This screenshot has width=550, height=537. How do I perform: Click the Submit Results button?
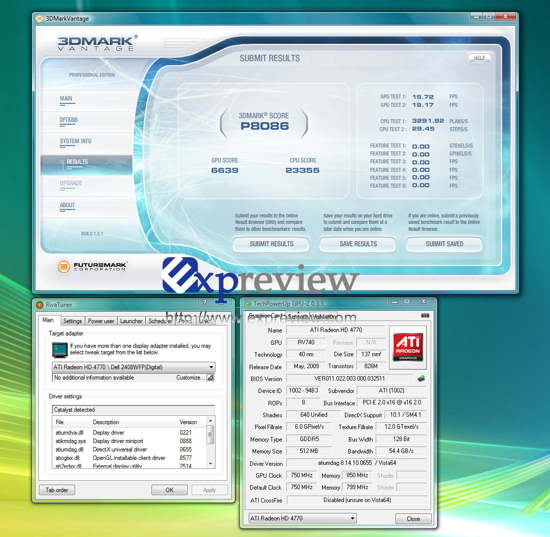click(x=271, y=244)
